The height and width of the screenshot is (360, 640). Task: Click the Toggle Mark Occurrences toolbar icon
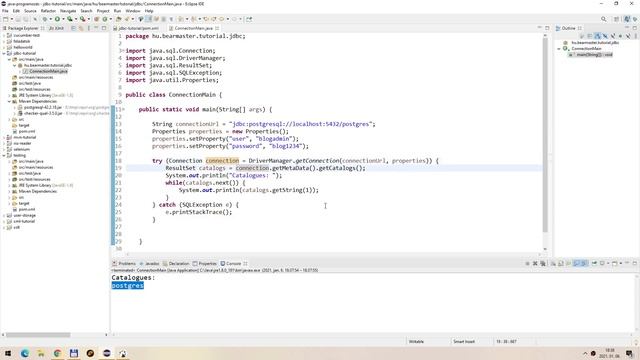[x=149, y=19]
